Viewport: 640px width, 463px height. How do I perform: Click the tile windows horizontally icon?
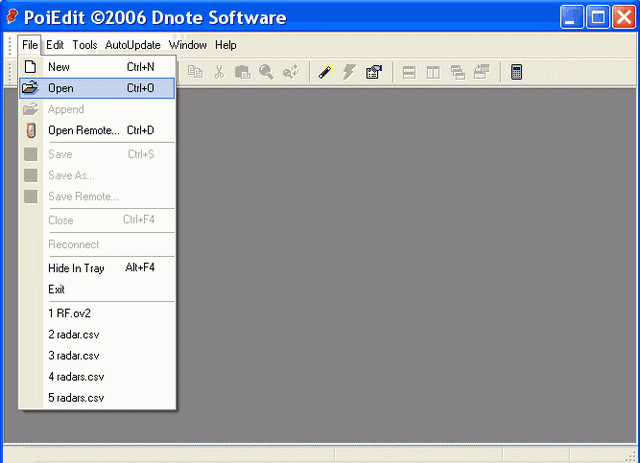(x=409, y=72)
